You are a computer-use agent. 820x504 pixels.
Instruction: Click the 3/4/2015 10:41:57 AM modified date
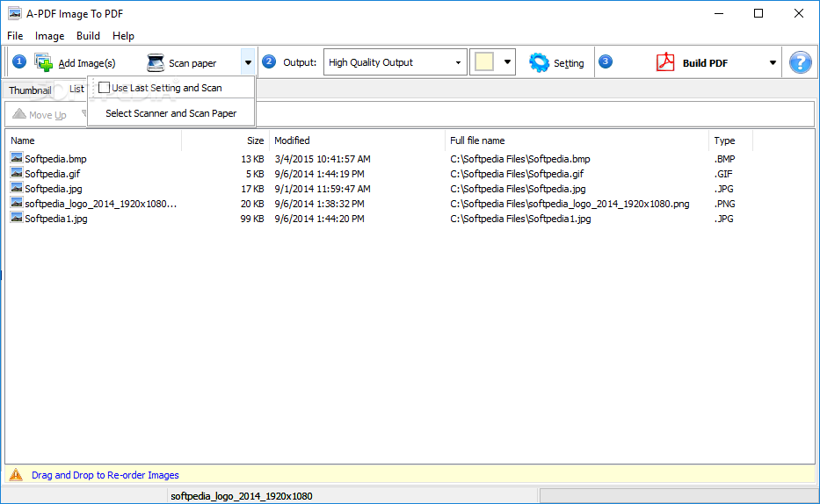(323, 159)
